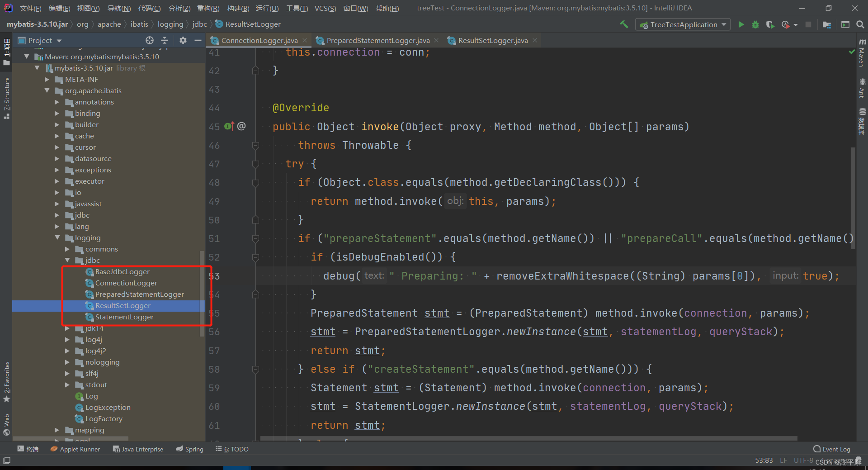868x470 pixels.
Task: Collapse all with the Project panel icon
Action: pyautogui.click(x=165, y=40)
